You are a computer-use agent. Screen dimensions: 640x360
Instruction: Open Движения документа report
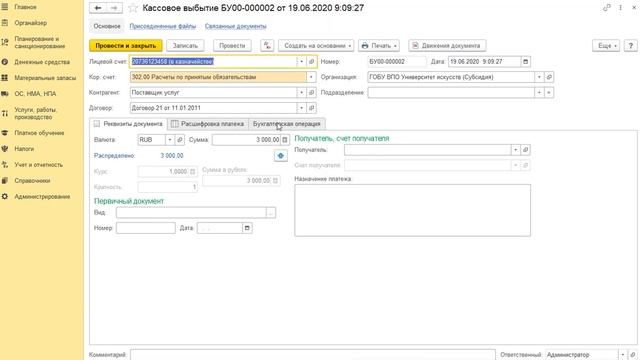pyautogui.click(x=447, y=45)
